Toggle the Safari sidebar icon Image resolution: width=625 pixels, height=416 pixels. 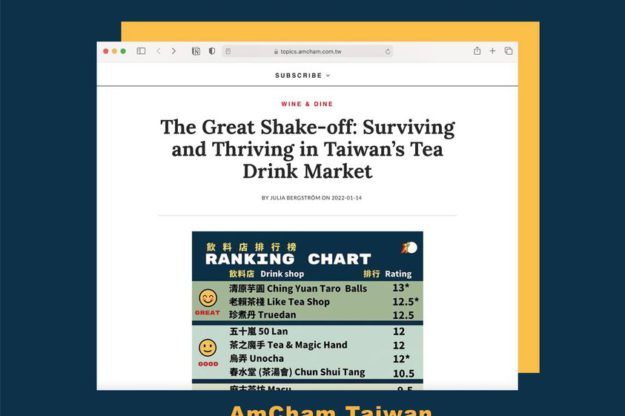tap(141, 51)
